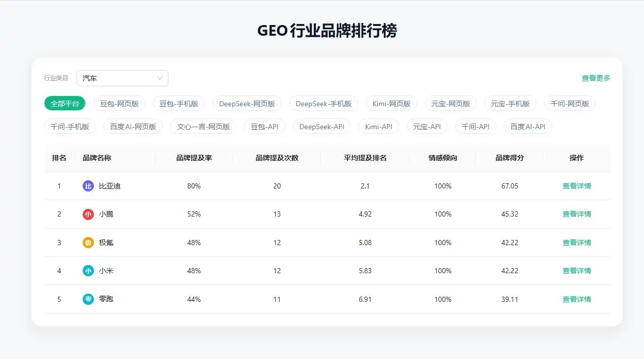The image size is (644, 359).
Task: Filter by DeepSeek-API platform
Action: point(321,127)
